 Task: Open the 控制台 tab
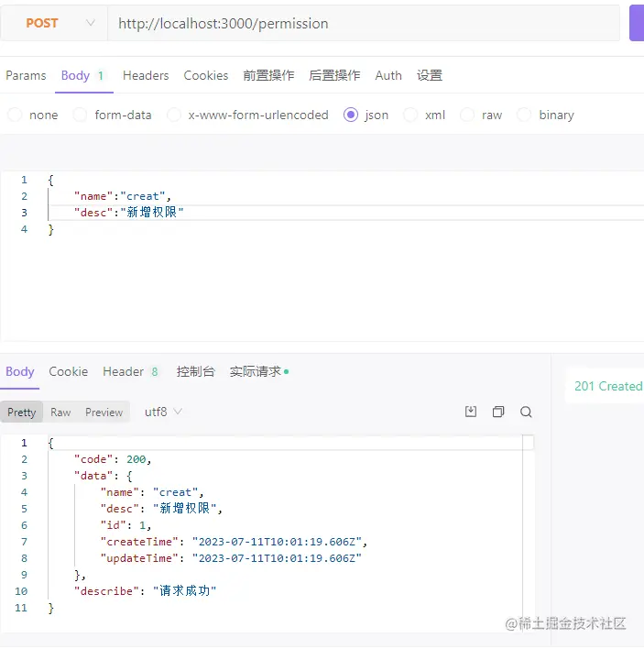[x=195, y=371]
